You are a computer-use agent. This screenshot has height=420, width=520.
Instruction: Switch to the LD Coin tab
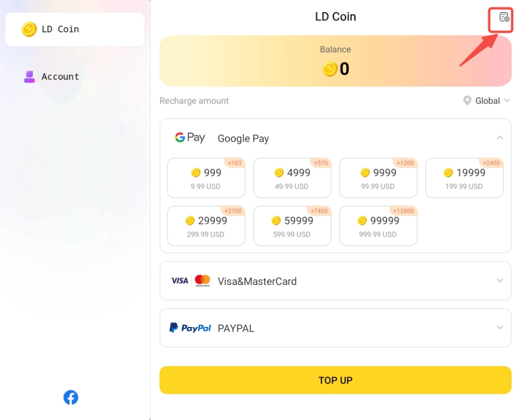pyautogui.click(x=75, y=29)
